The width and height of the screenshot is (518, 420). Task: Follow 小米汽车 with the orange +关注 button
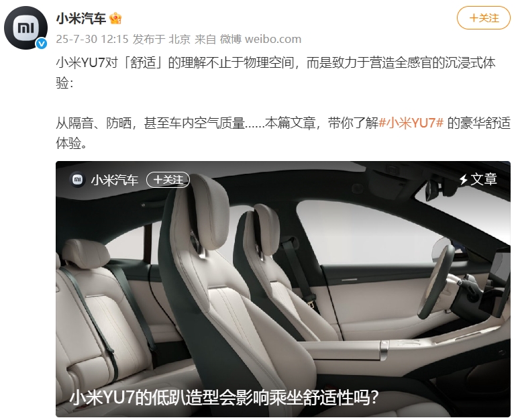tap(484, 18)
